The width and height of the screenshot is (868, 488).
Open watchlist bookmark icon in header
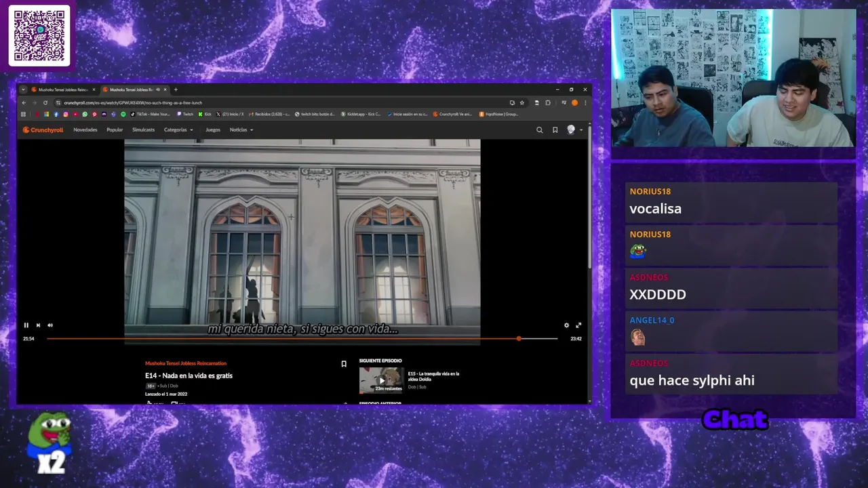coord(555,129)
